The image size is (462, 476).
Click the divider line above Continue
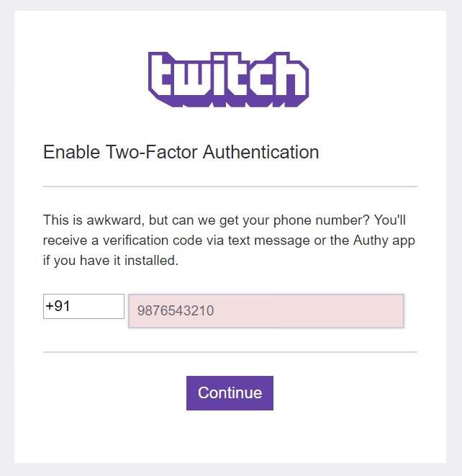(230, 352)
